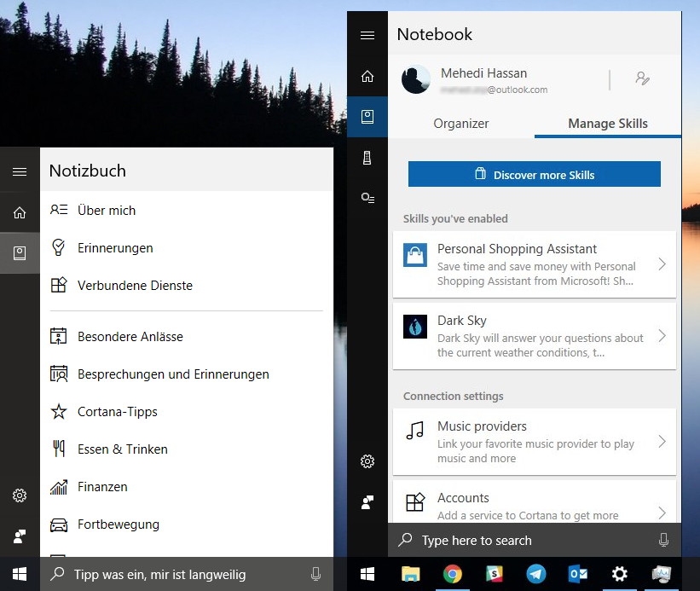This screenshot has height=591, width=700.
Task: Select the notebook icon in the Notizbuch sidebar
Action: [20, 253]
